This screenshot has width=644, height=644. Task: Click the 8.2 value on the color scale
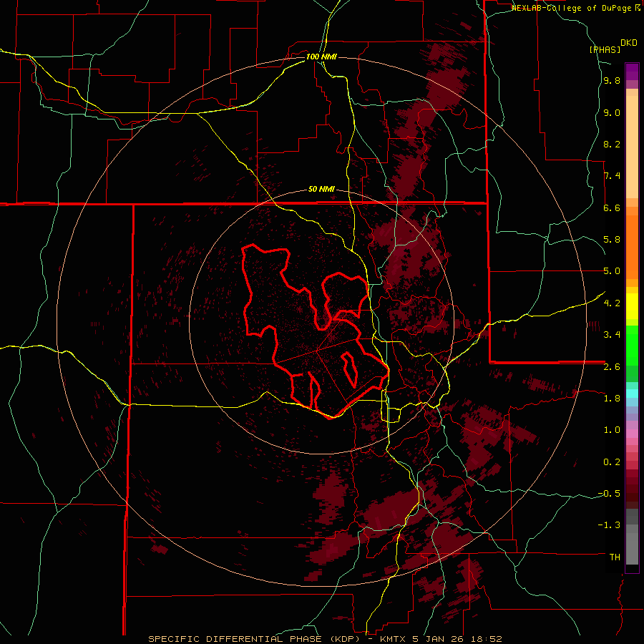[612, 144]
